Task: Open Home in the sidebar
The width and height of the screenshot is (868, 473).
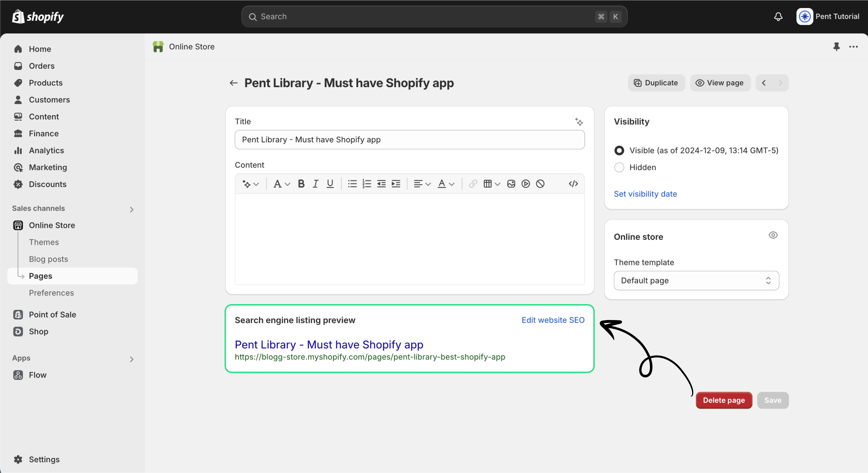Action: (x=73, y=49)
